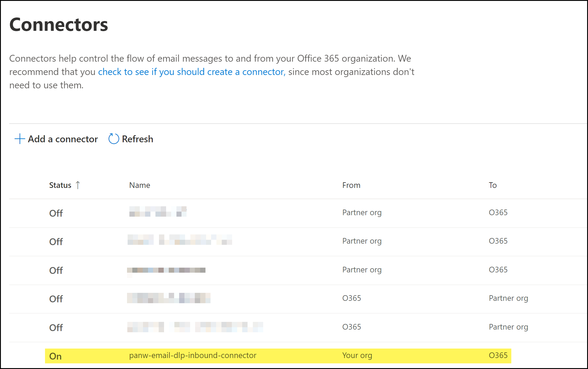
Task: Click Partner org From cell in third row
Action: pos(362,270)
